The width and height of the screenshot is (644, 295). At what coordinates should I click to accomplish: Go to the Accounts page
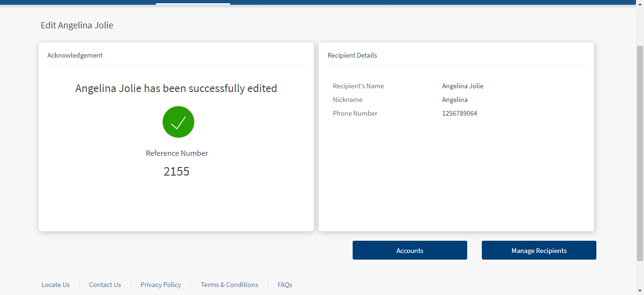pyautogui.click(x=410, y=251)
